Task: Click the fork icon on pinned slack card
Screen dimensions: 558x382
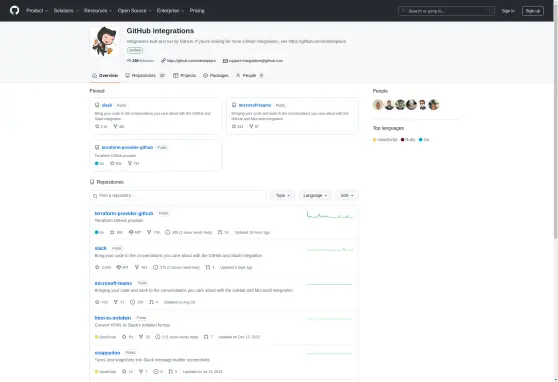Action: point(115,126)
